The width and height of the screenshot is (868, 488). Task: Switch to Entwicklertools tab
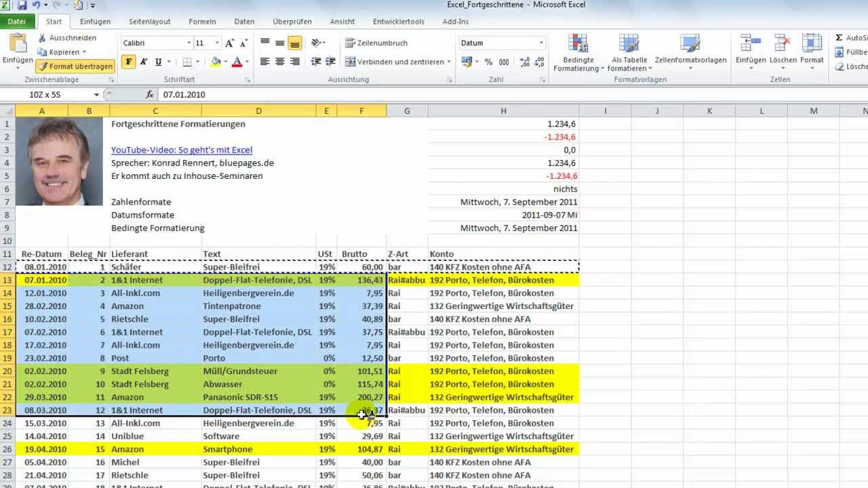click(399, 22)
